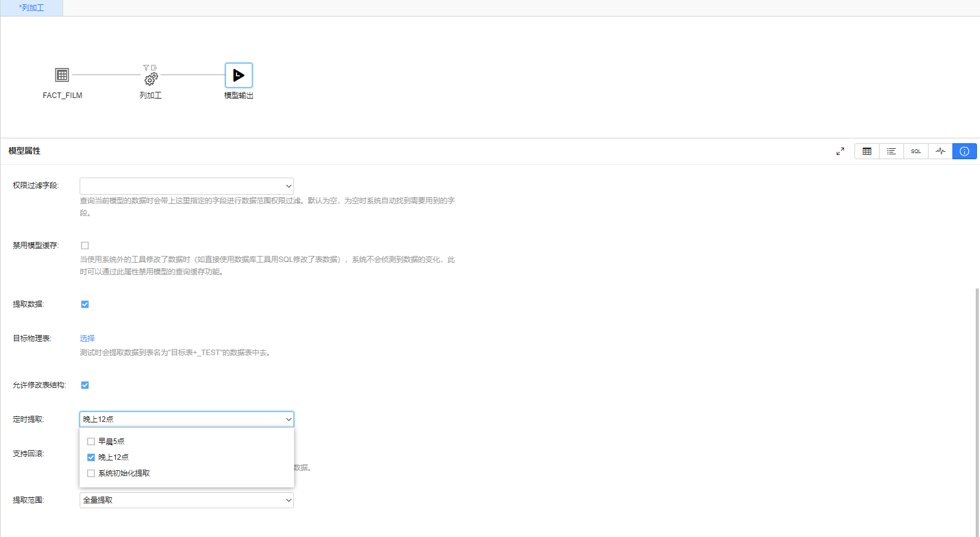Show the SQL view
980x537 pixels.
916,151
